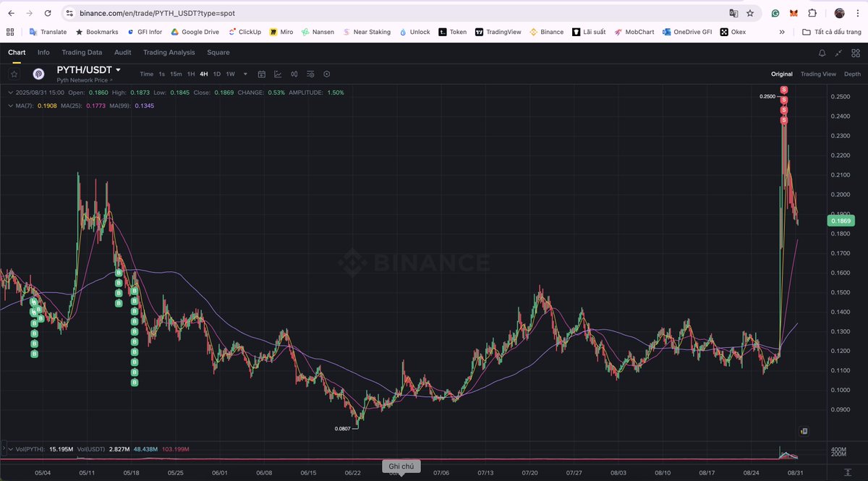This screenshot has height=481, width=868.
Task: Change candlestick chart type icon
Action: pyautogui.click(x=294, y=74)
